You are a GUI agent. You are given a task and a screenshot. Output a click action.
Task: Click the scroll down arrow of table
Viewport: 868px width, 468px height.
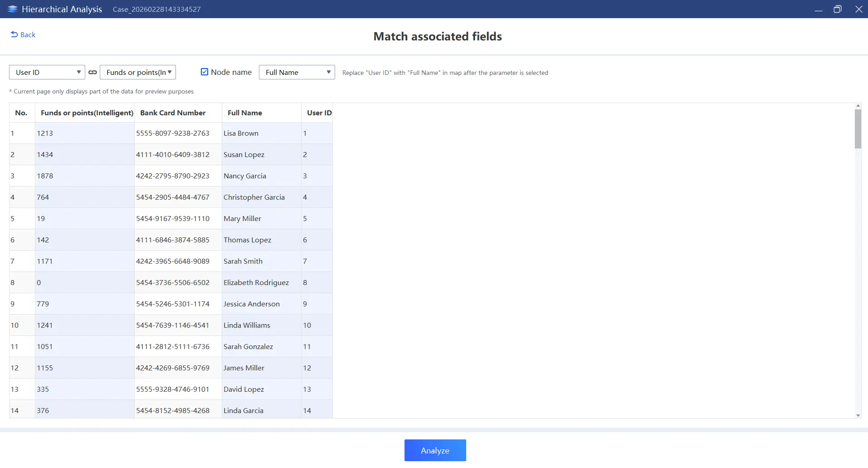click(858, 415)
